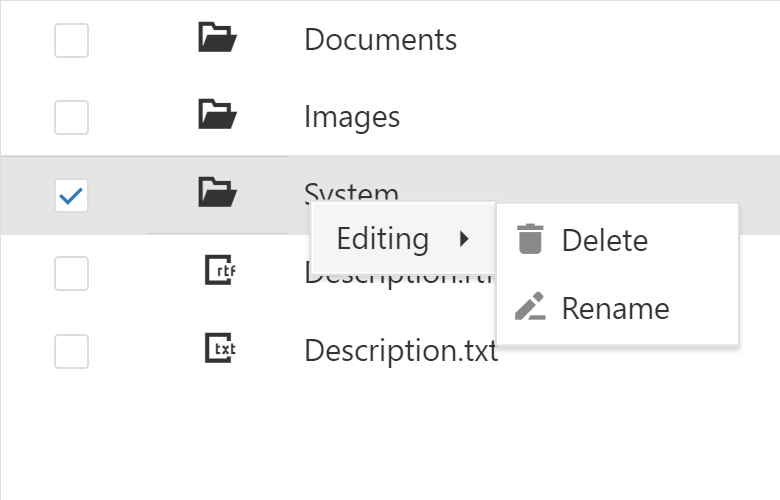Select the Description.rtf file name
The image size is (780, 500).
(399, 278)
